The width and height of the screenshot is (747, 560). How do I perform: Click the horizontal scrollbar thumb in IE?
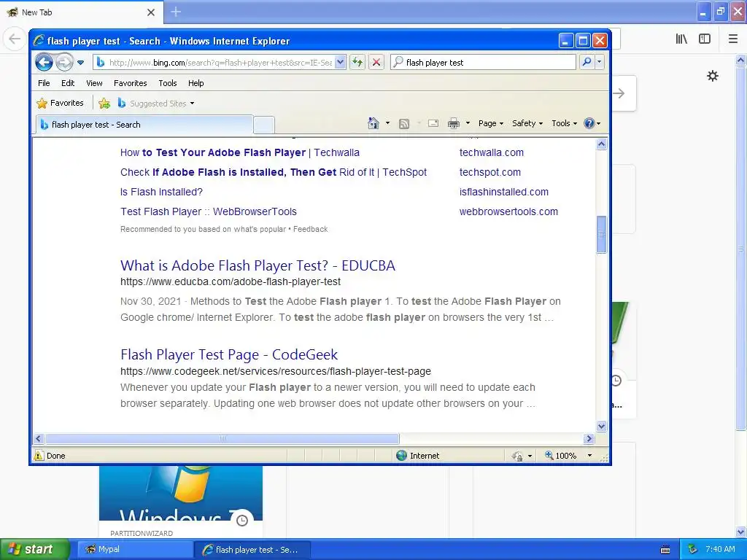click(x=222, y=438)
